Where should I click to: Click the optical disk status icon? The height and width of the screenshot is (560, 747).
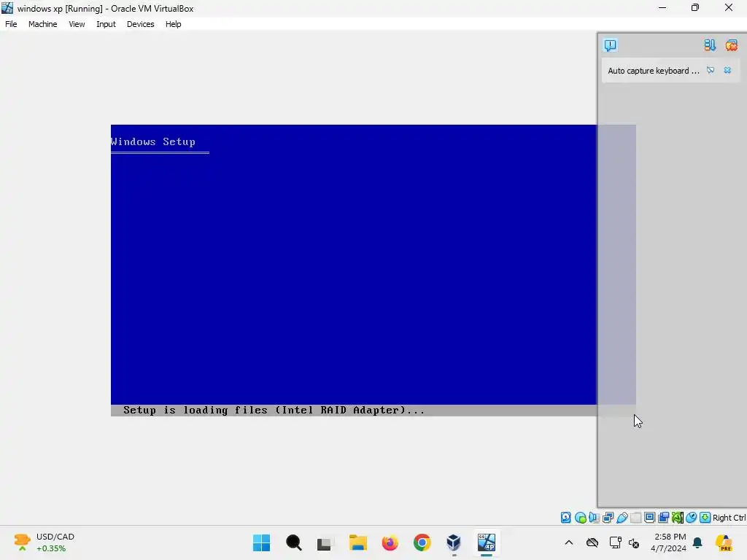point(580,518)
